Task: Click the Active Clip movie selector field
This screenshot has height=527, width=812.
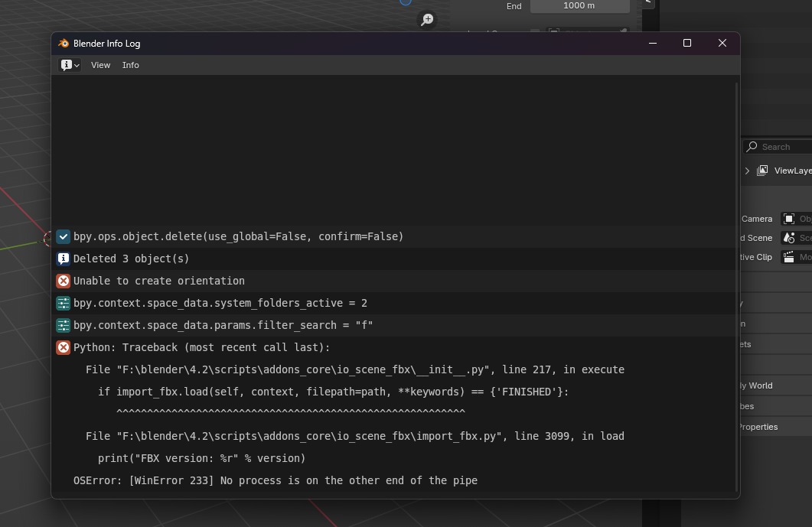Action: coord(797,257)
